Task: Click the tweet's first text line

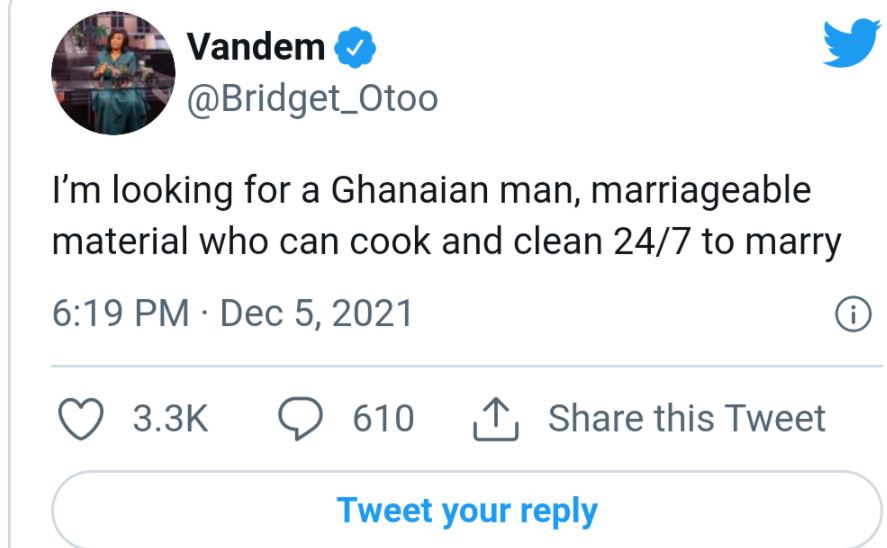Action: (430, 190)
